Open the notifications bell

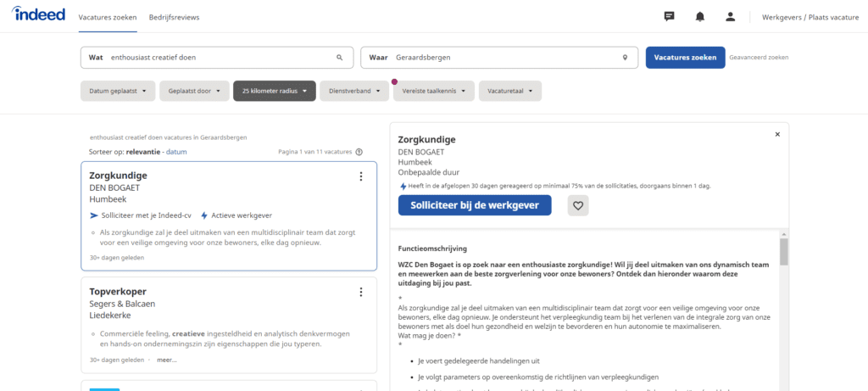tap(699, 17)
